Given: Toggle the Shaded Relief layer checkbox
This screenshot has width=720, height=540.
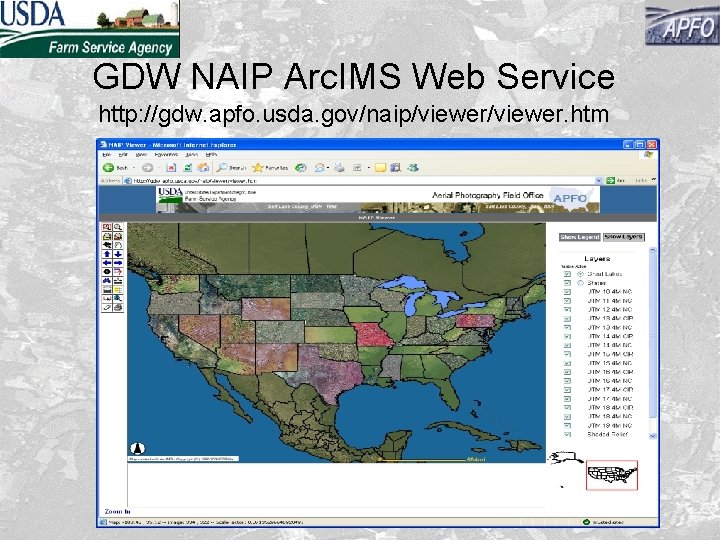Looking at the screenshot, I should [x=567, y=434].
